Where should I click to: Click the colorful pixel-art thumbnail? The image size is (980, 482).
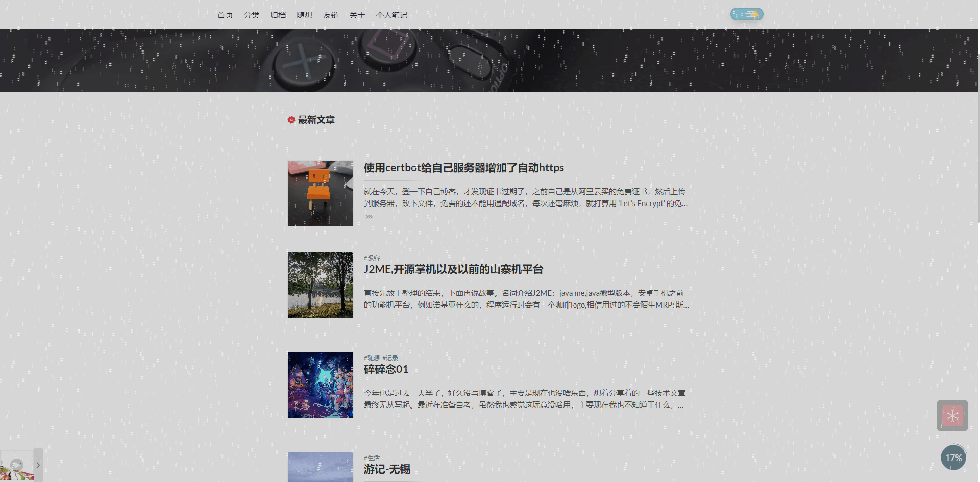[321, 385]
